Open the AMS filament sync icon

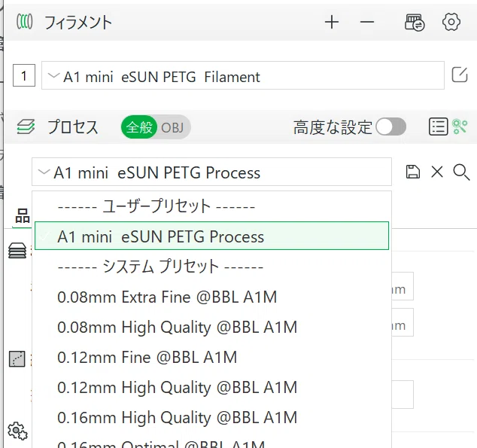tap(415, 23)
